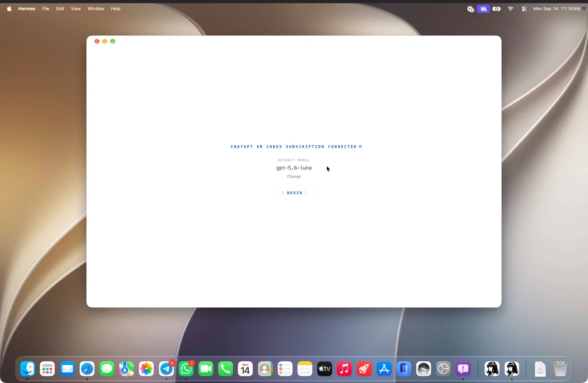
Task: Open Contacts from the Dock
Action: pyautogui.click(x=265, y=369)
